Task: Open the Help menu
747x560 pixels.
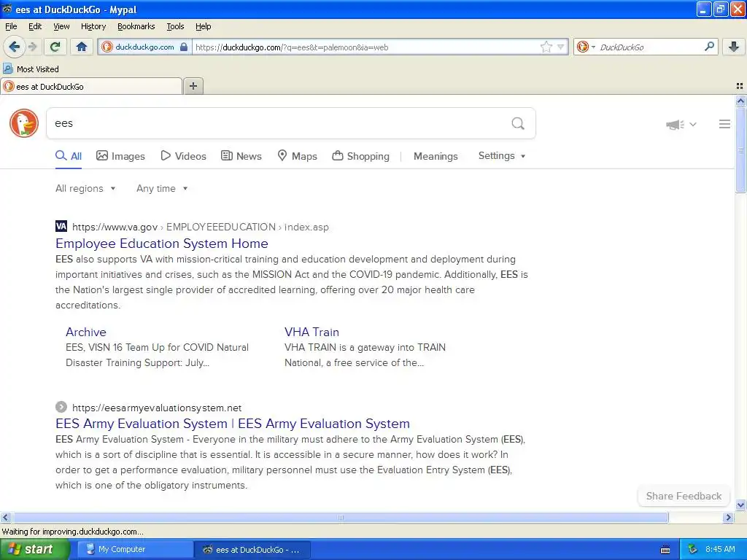Action: point(203,26)
